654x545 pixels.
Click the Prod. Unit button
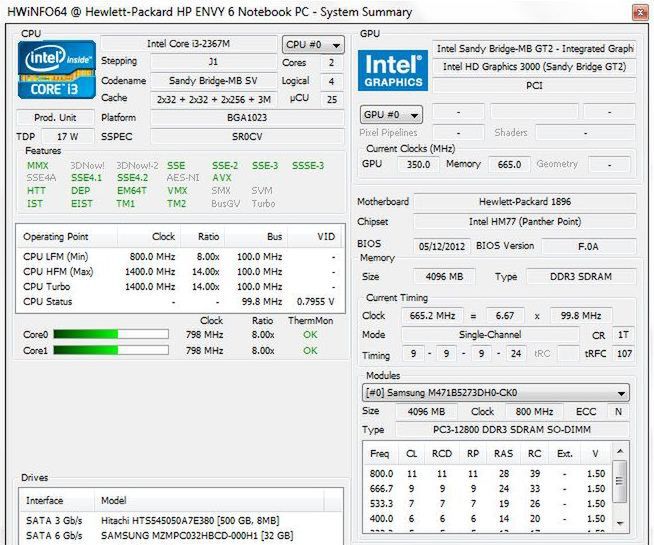pyautogui.click(x=55, y=118)
